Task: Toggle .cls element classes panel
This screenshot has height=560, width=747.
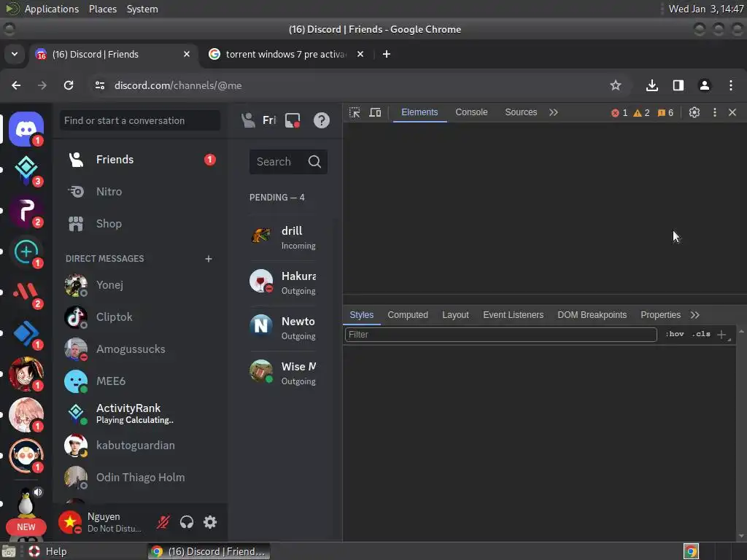Action: point(701,334)
